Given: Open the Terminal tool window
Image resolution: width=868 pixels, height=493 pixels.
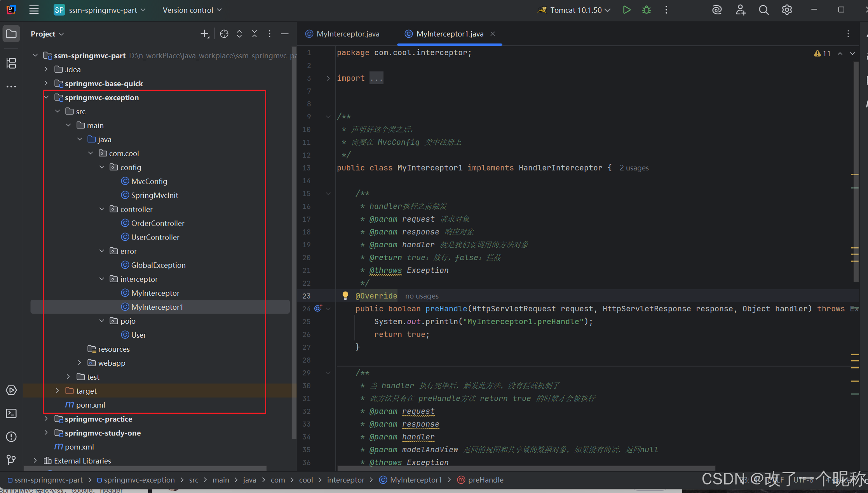Looking at the screenshot, I should tap(11, 413).
